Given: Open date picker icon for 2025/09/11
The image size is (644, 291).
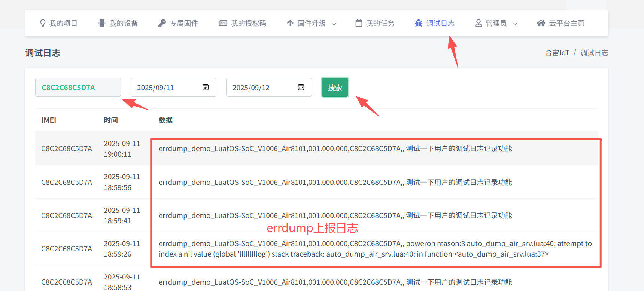Looking at the screenshot, I should point(206,87).
